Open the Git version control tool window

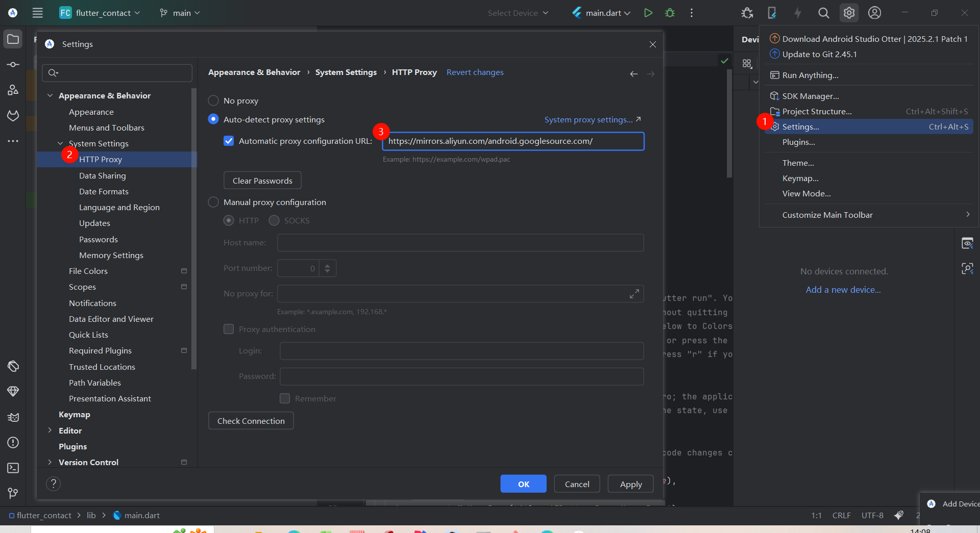[x=13, y=493]
